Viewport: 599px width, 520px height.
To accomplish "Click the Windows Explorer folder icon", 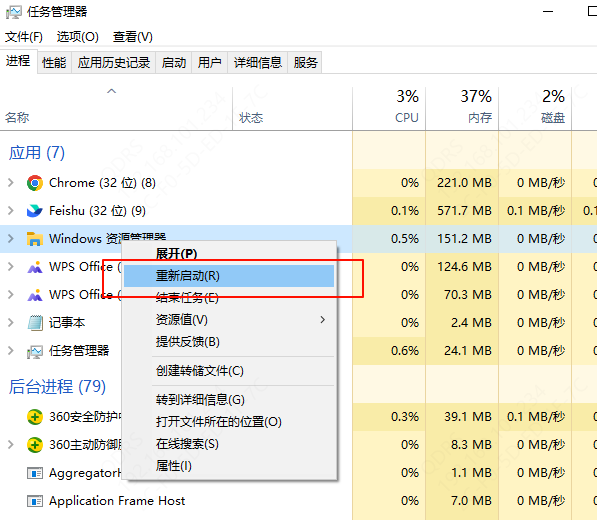I will click(x=35, y=239).
